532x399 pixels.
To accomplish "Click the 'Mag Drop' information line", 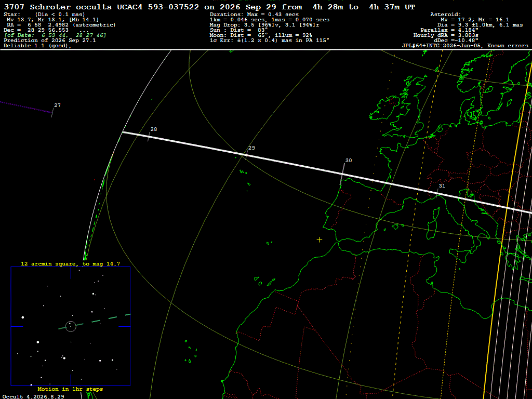I will (x=264, y=25).
